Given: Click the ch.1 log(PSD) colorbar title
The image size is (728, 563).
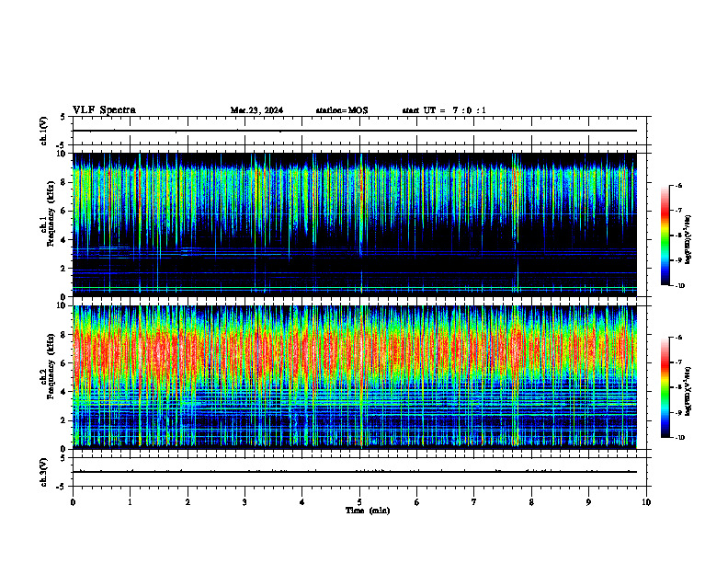Looking at the screenshot, I should click(x=689, y=239).
